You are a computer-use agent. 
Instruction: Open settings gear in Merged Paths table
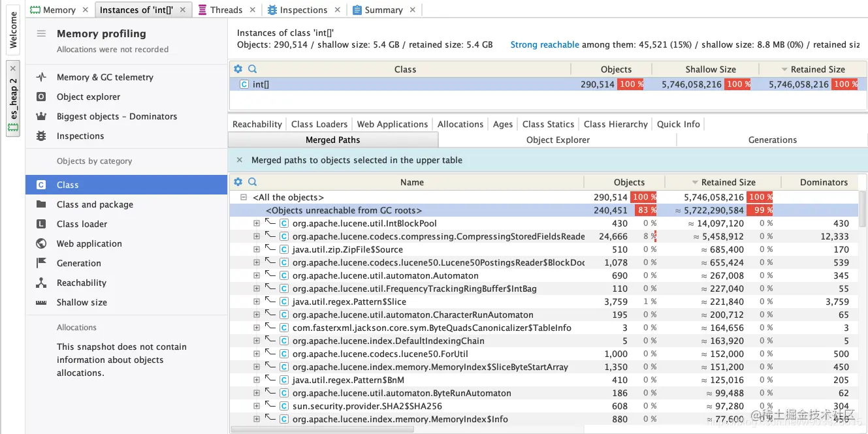click(238, 182)
